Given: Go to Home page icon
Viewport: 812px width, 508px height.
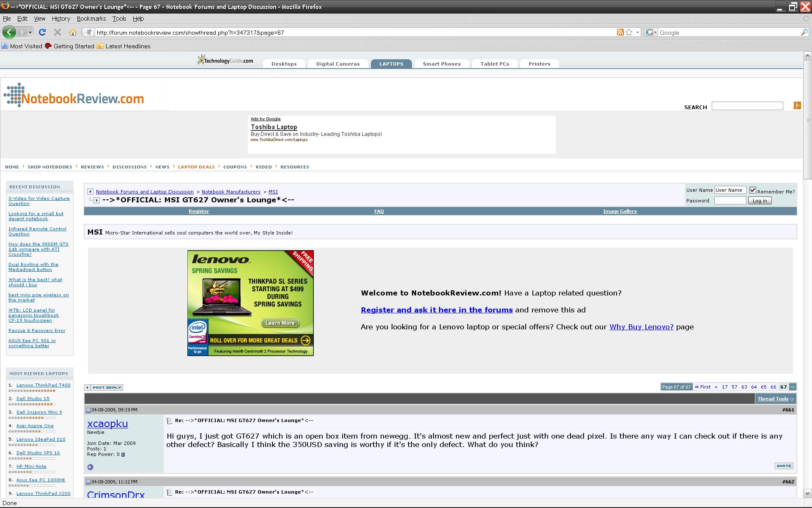Looking at the screenshot, I should click(x=73, y=32).
